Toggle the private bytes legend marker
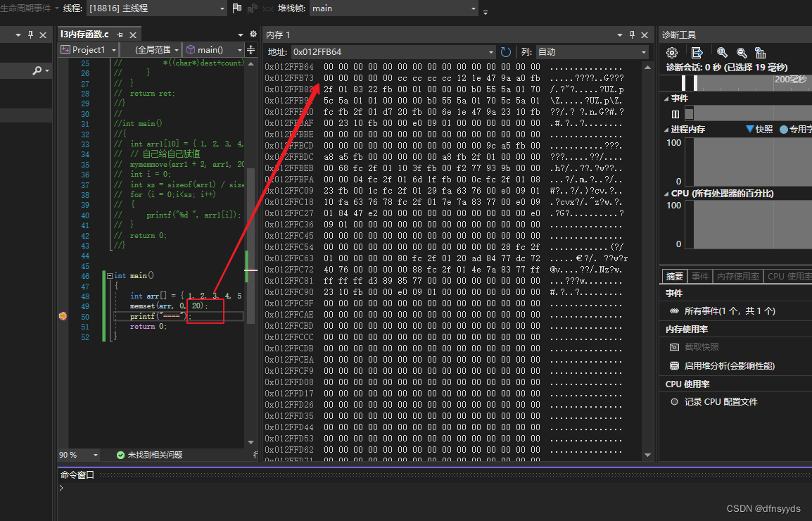Viewport: 812px width, 521px height. pyautogui.click(x=784, y=129)
